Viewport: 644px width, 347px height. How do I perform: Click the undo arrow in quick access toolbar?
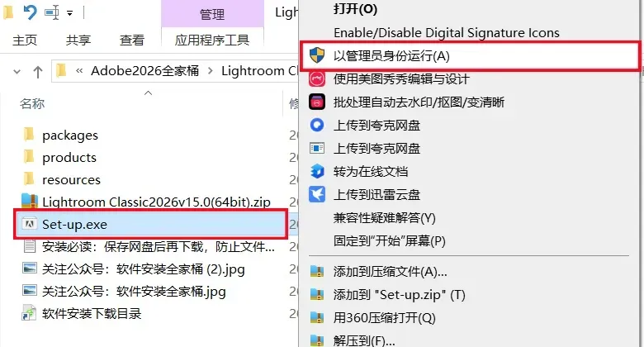pyautogui.click(x=30, y=12)
